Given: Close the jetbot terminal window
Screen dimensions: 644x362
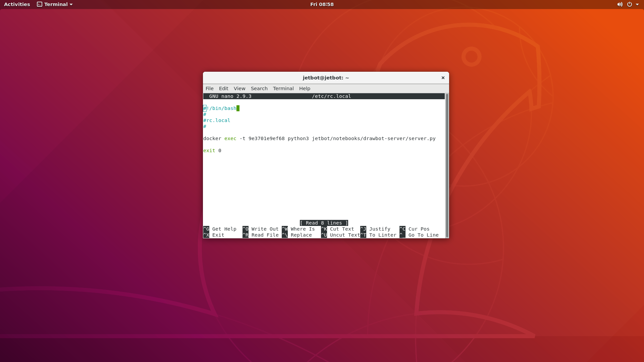Looking at the screenshot, I should point(443,78).
